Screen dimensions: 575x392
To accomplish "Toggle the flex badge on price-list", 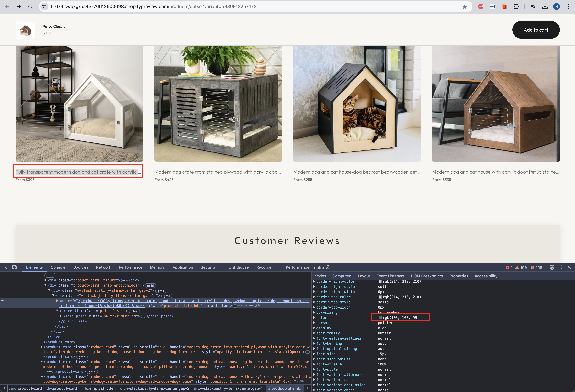I will 134,311.
